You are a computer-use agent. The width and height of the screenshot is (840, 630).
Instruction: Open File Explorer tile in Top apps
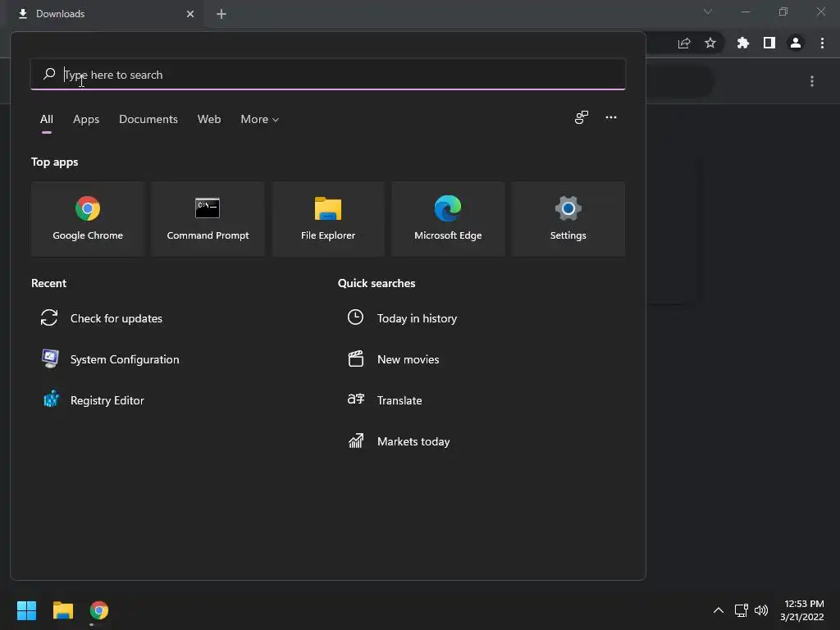328,219
